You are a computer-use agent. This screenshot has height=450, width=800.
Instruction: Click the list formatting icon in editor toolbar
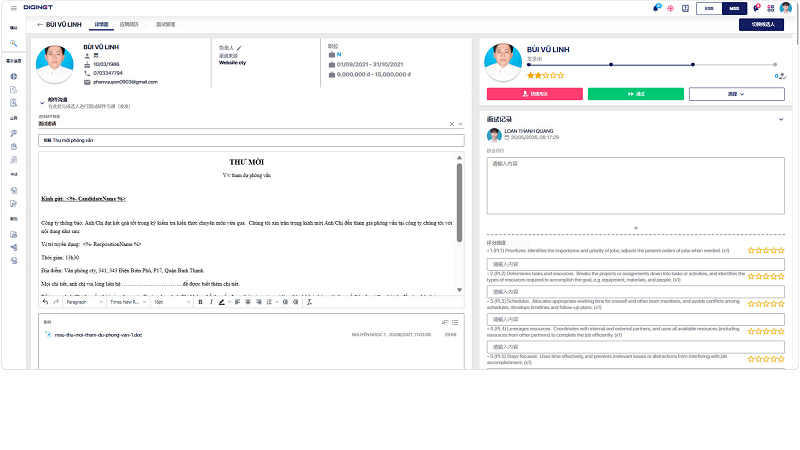(x=269, y=302)
